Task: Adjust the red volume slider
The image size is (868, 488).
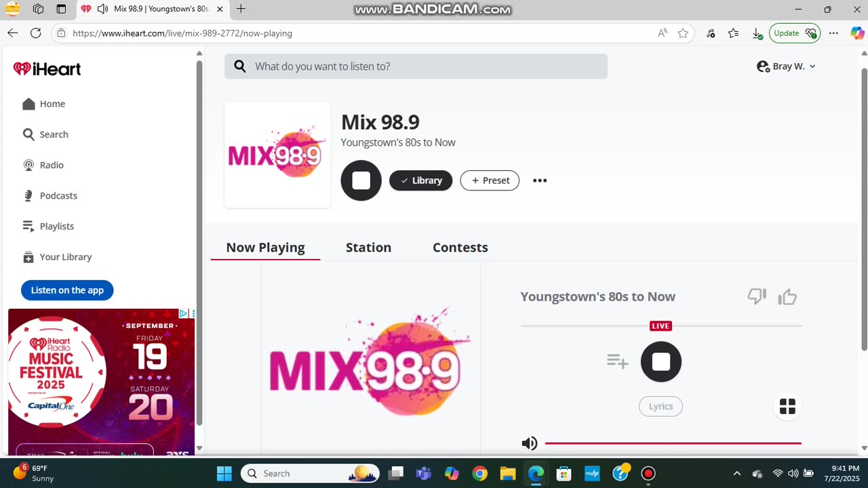Action: 673,443
